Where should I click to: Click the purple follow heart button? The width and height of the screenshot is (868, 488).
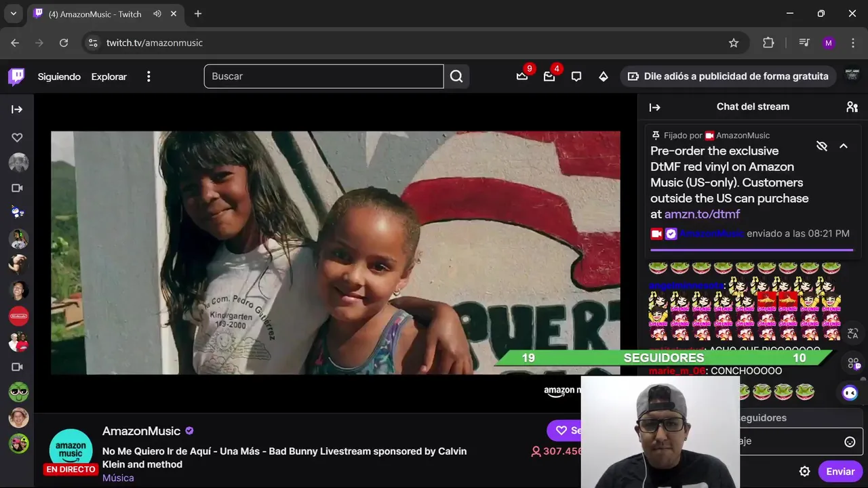point(564,430)
